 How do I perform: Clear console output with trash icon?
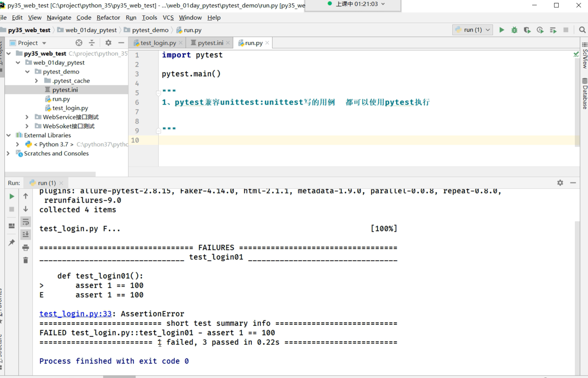26,260
